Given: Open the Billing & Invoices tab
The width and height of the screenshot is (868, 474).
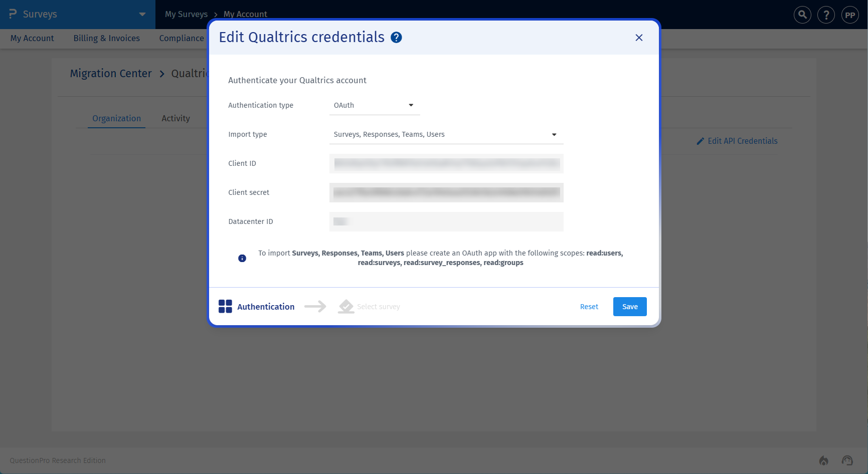Looking at the screenshot, I should [x=106, y=38].
